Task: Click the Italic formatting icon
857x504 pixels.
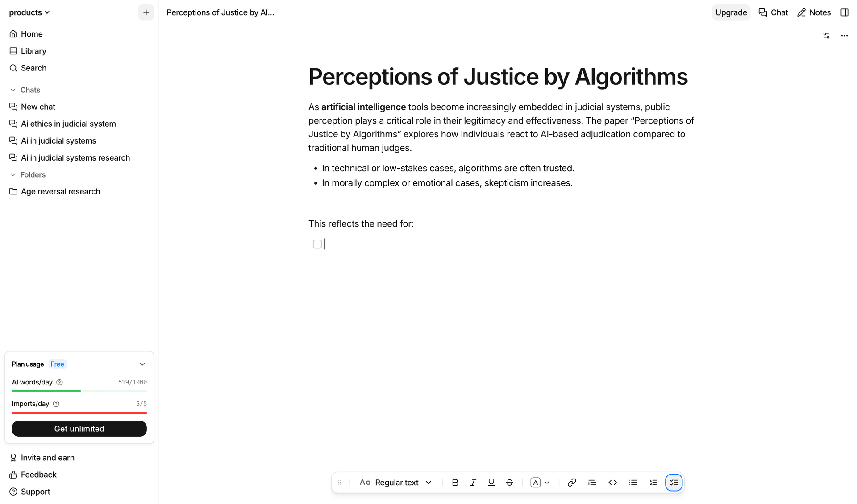Action: tap(473, 483)
